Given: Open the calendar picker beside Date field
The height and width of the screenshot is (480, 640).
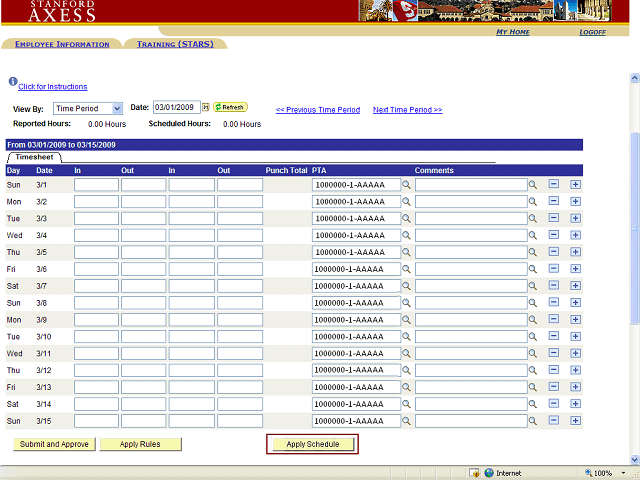Looking at the screenshot, I should click(x=206, y=107).
